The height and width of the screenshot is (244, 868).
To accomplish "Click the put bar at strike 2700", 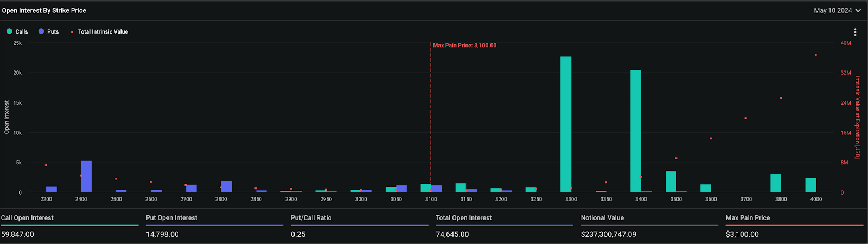I will point(191,188).
